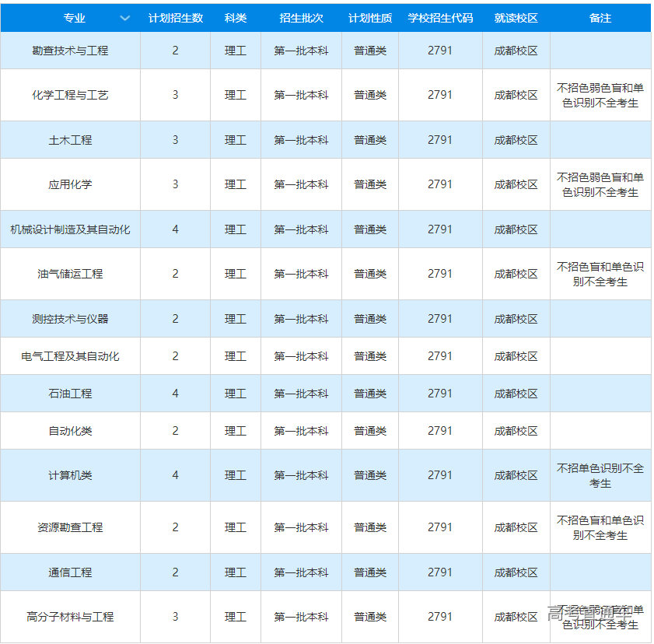Select the 学校招生代码 column header
This screenshot has height=644, width=654.
[439, 18]
